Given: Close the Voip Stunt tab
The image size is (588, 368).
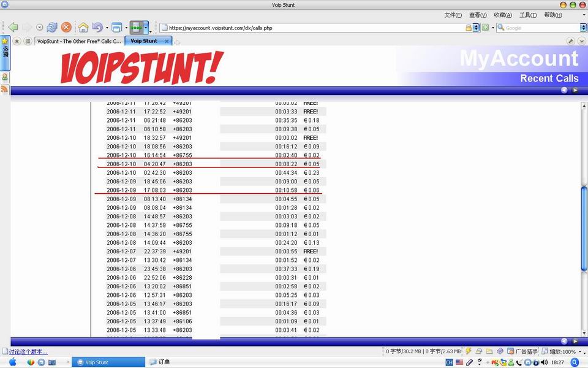Looking at the screenshot, I should (167, 41).
